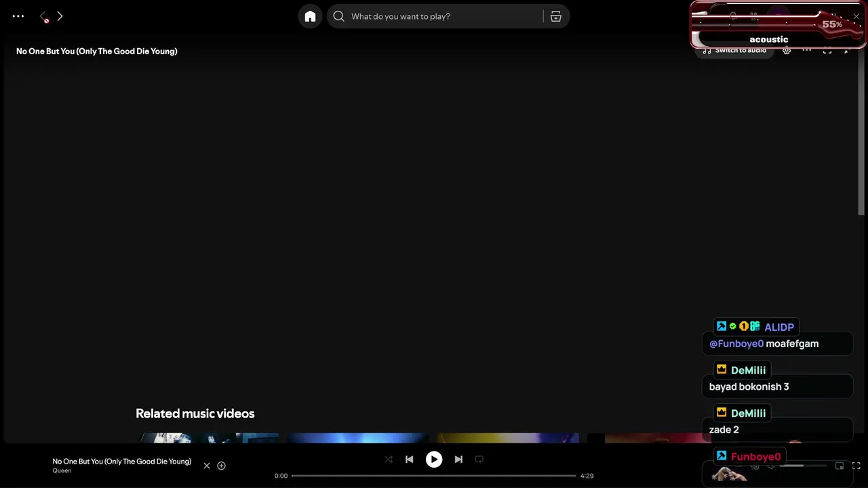Toggle shuffle playback
The image size is (868, 488).
[x=389, y=460]
